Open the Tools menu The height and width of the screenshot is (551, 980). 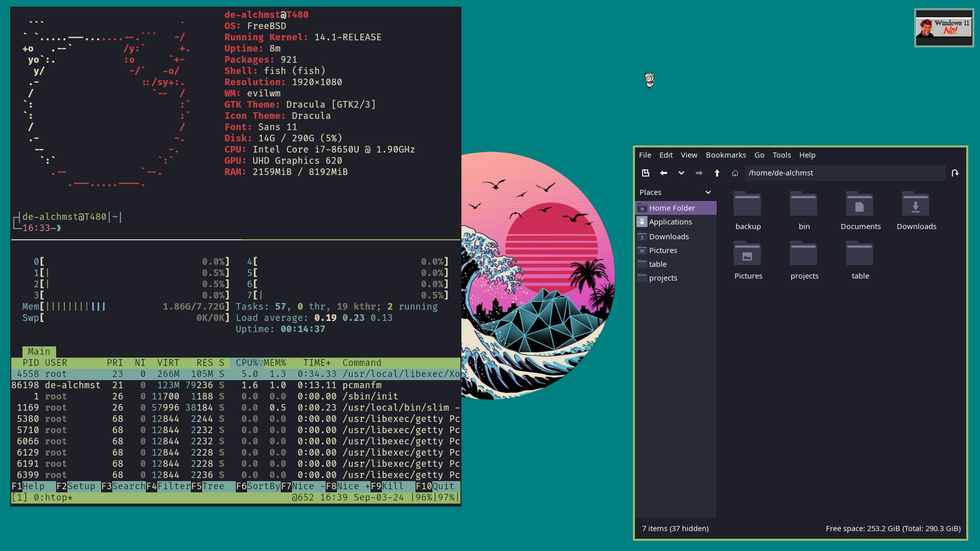[x=781, y=155]
